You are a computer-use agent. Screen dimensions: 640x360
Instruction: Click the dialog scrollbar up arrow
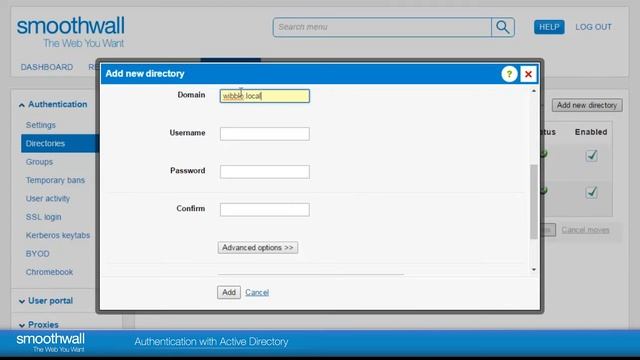(x=533, y=91)
